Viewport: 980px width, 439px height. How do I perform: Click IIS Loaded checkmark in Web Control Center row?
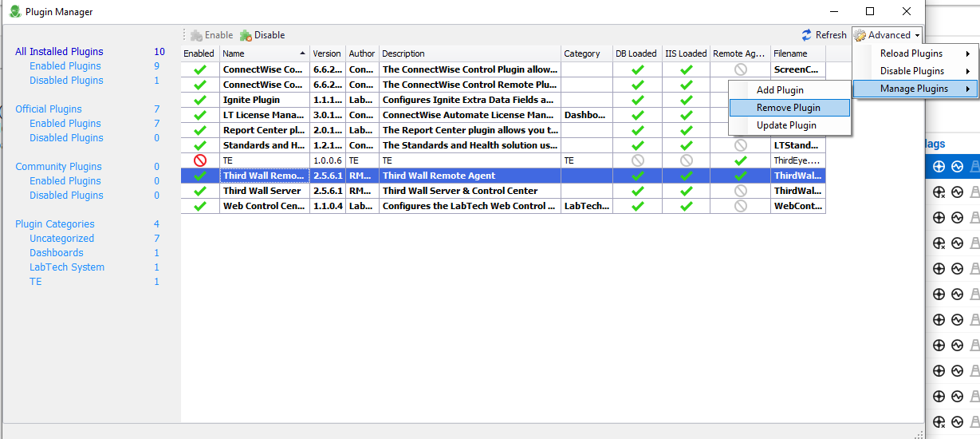click(686, 206)
